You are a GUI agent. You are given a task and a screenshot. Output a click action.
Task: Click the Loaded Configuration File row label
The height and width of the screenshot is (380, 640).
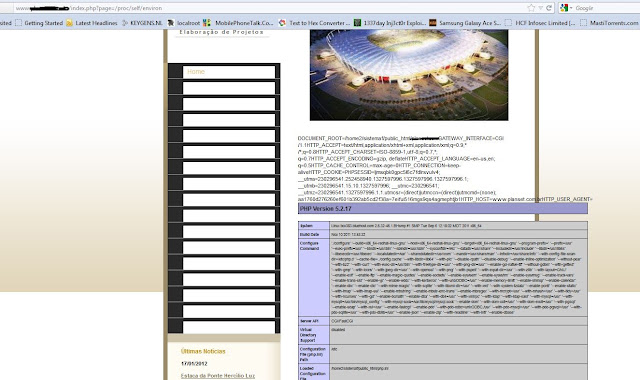click(x=313, y=373)
